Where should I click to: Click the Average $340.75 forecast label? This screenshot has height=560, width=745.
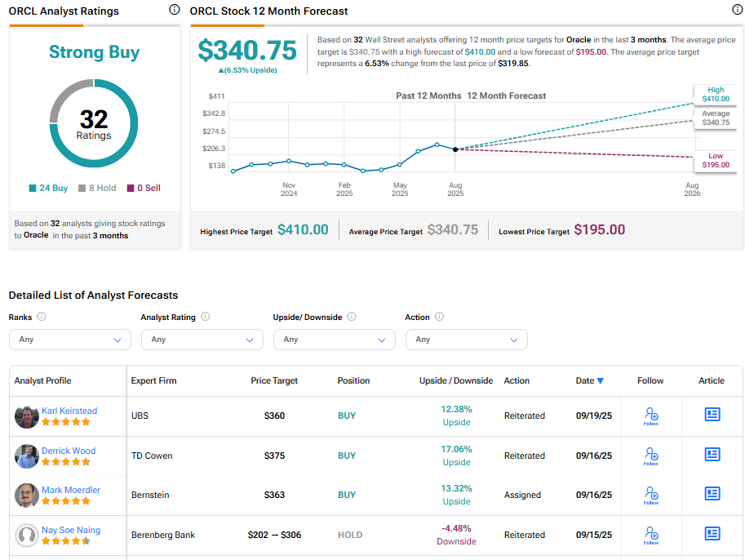(x=716, y=118)
